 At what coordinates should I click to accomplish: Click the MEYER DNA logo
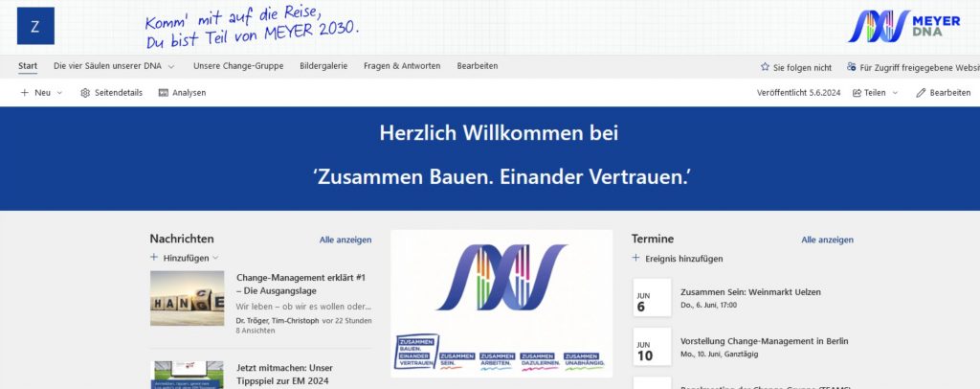[902, 26]
